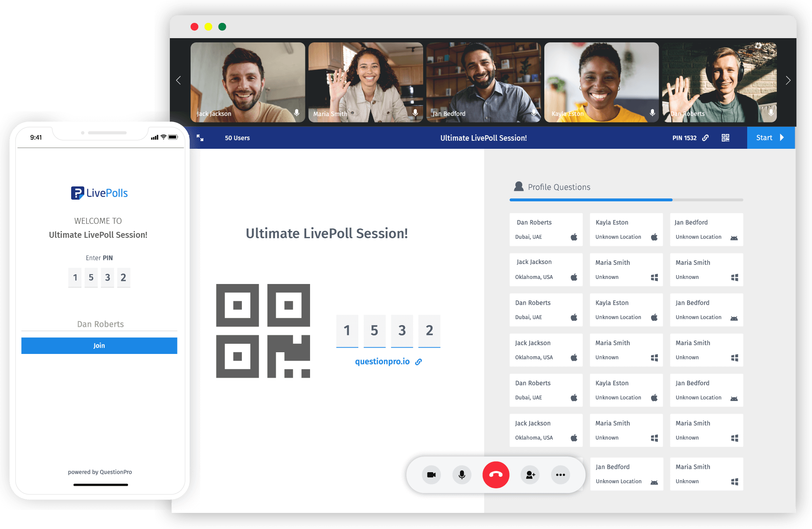The width and height of the screenshot is (812, 529).
Task: Click 50 Users label in header
Action: [237, 138]
